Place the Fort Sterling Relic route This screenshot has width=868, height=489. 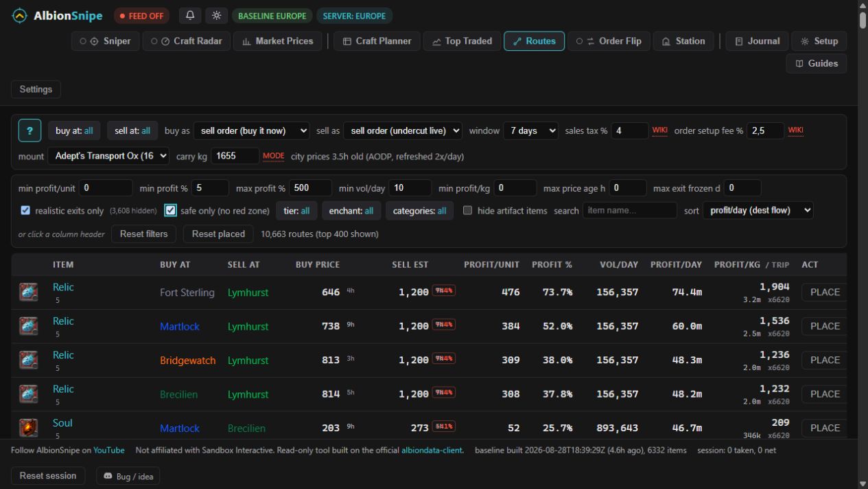(x=825, y=292)
